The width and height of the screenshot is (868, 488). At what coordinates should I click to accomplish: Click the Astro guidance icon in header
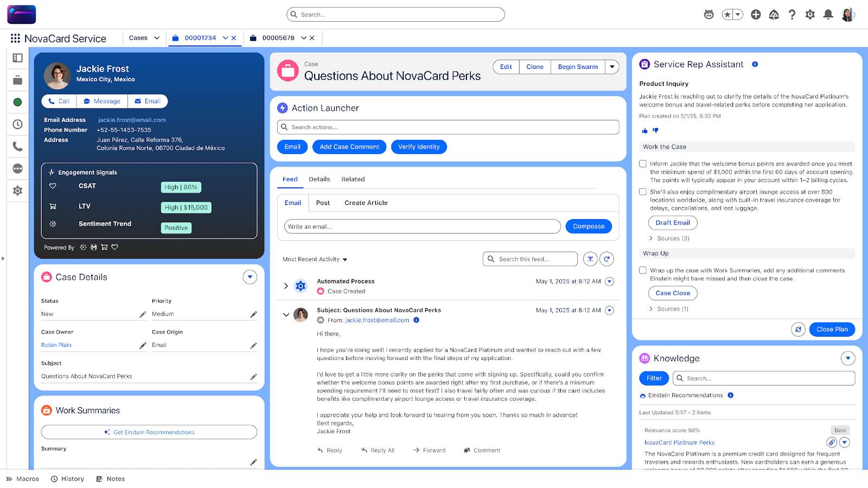[x=709, y=15]
